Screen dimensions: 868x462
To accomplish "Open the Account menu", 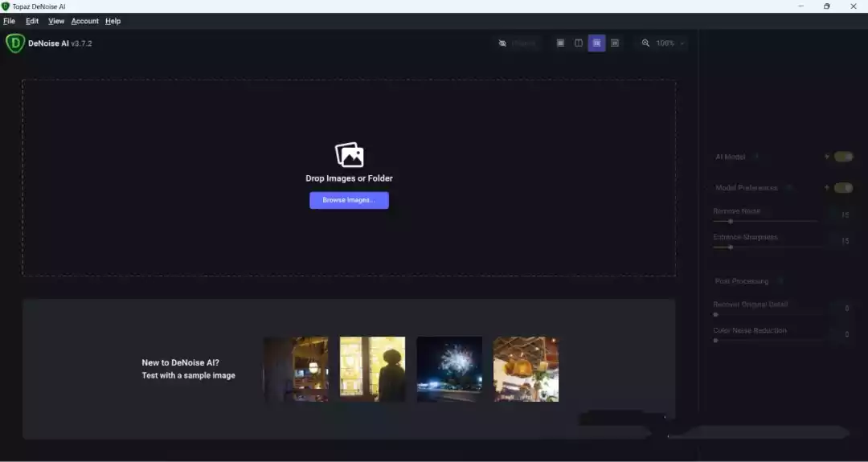I will pyautogui.click(x=84, y=21).
